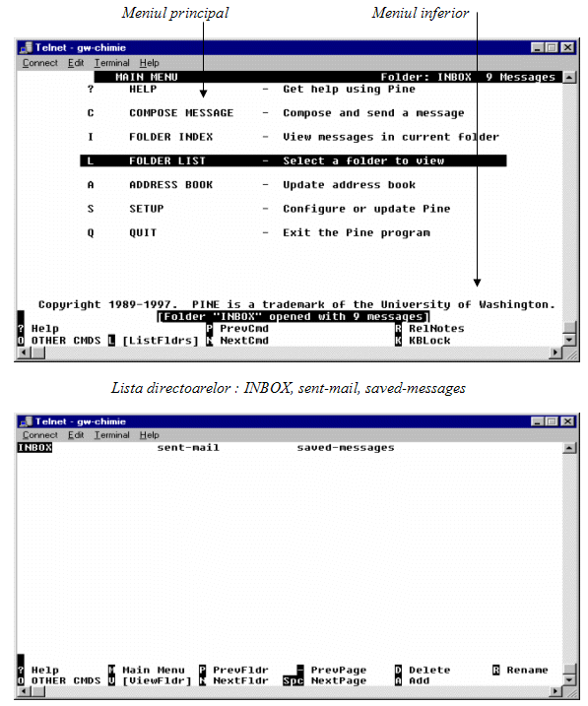Viewport: 588px width, 706px height.
Task: Open Terminal menu in upper Telnet window
Action: point(111,63)
